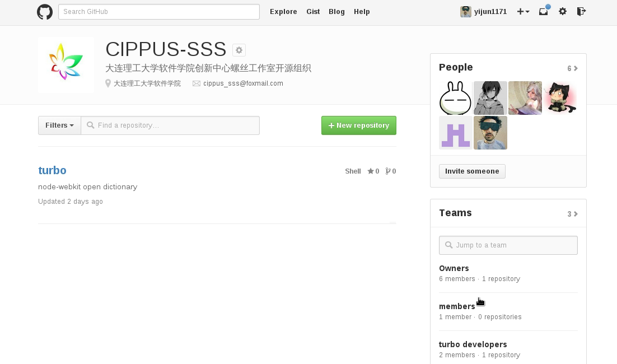Click the CIPPUS-SSS organization flower logo
The image size is (617, 364).
(66, 65)
